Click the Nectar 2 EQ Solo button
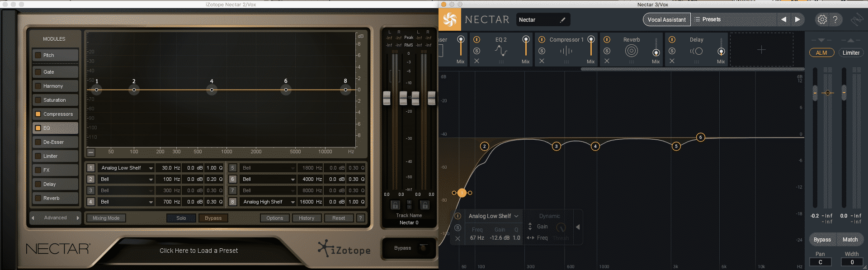Viewport: 868px width, 270px height. pos(181,218)
